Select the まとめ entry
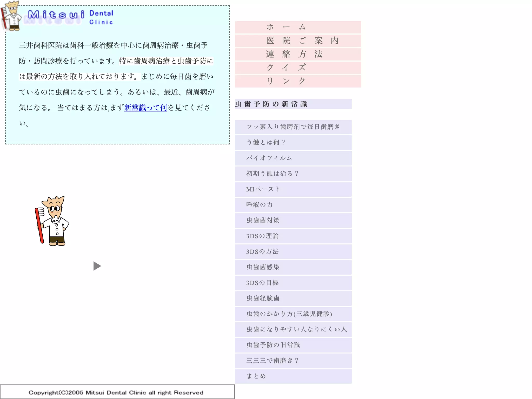532x399 pixels. 293,376
